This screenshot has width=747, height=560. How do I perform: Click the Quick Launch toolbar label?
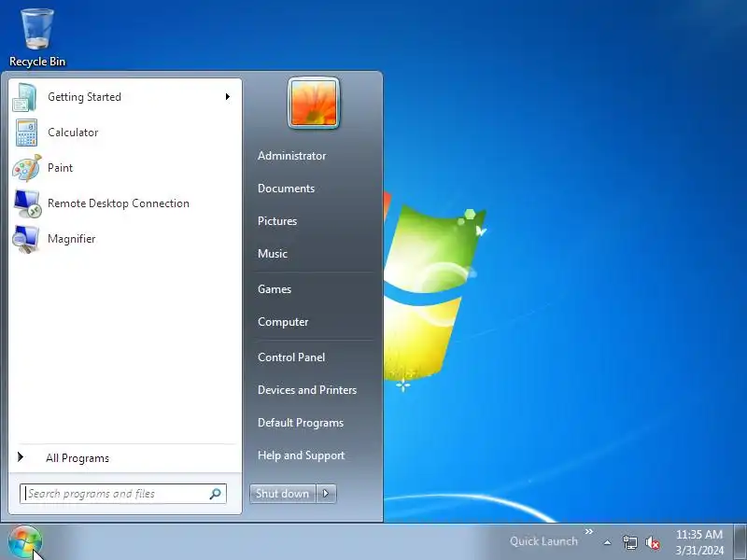click(543, 541)
